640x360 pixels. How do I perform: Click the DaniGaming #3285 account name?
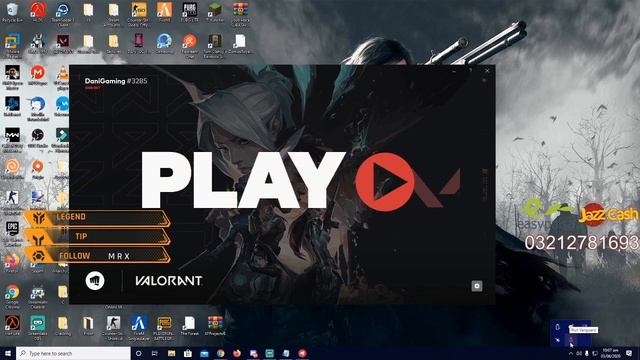coord(116,81)
